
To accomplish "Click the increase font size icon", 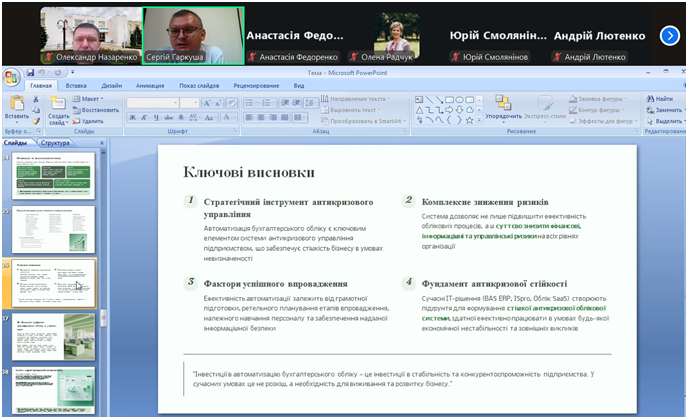I will point(206,103).
